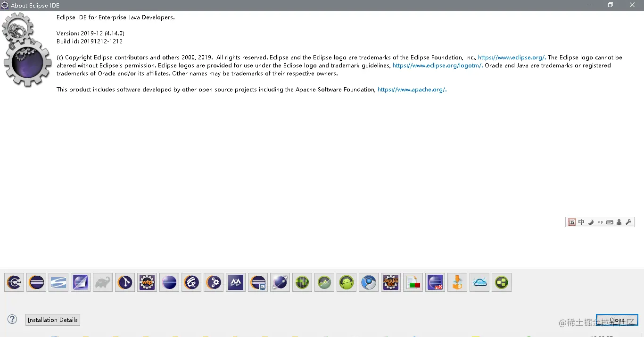Open help with the question mark icon
Viewport: 644px width, 337px height.
click(x=12, y=319)
